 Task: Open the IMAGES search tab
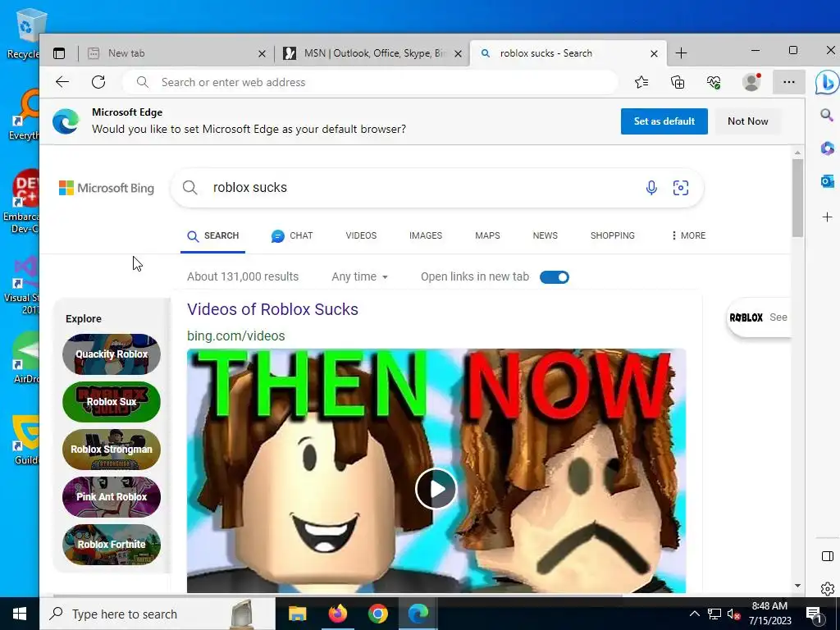pyautogui.click(x=426, y=235)
